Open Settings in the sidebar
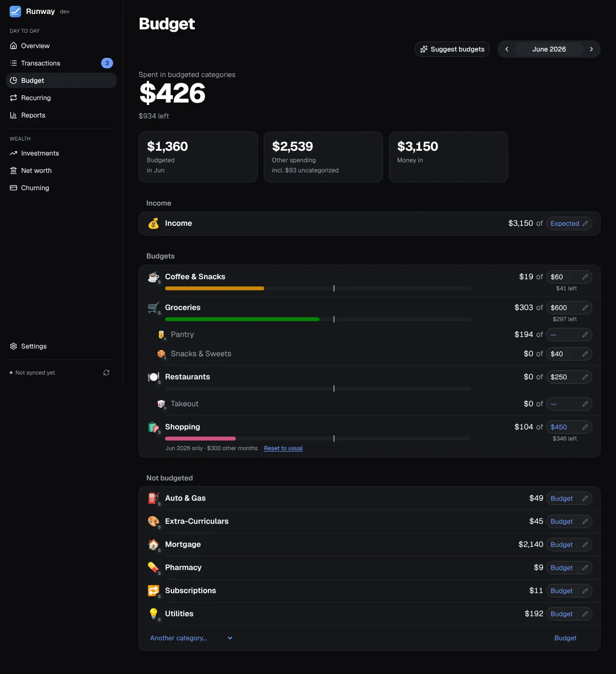The height and width of the screenshot is (674, 616). (x=61, y=346)
